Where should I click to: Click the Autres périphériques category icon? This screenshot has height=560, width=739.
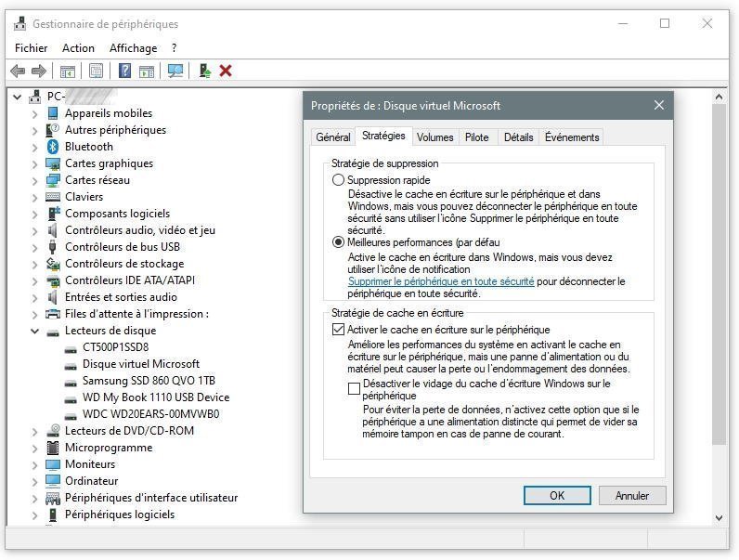click(53, 130)
